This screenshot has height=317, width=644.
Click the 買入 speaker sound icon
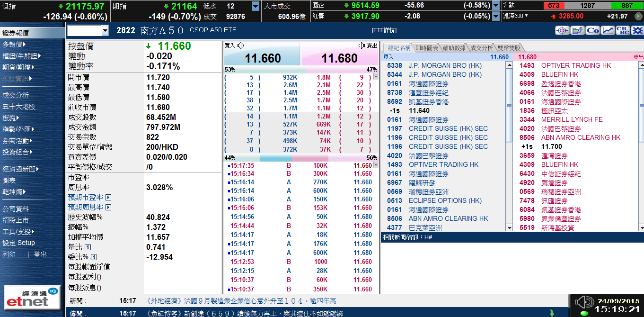[x=240, y=45]
